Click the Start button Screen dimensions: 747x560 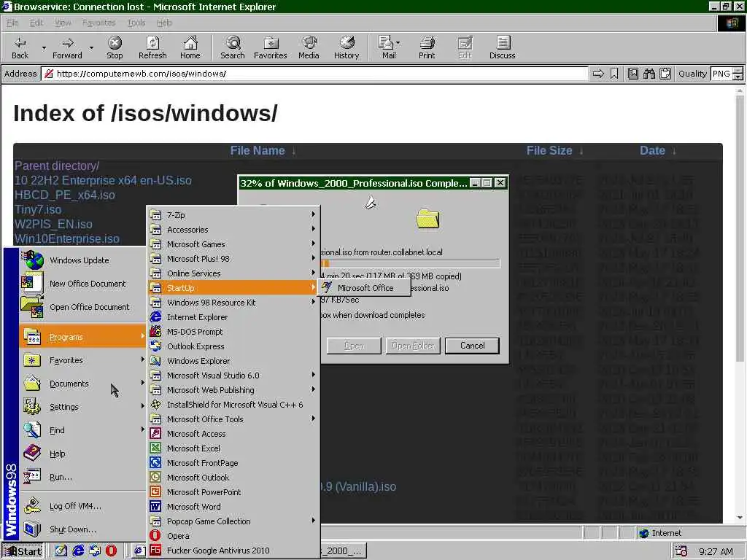pos(23,551)
